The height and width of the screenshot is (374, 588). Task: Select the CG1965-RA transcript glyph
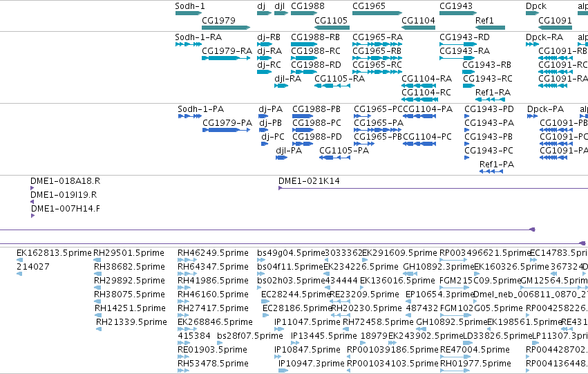[377, 44]
